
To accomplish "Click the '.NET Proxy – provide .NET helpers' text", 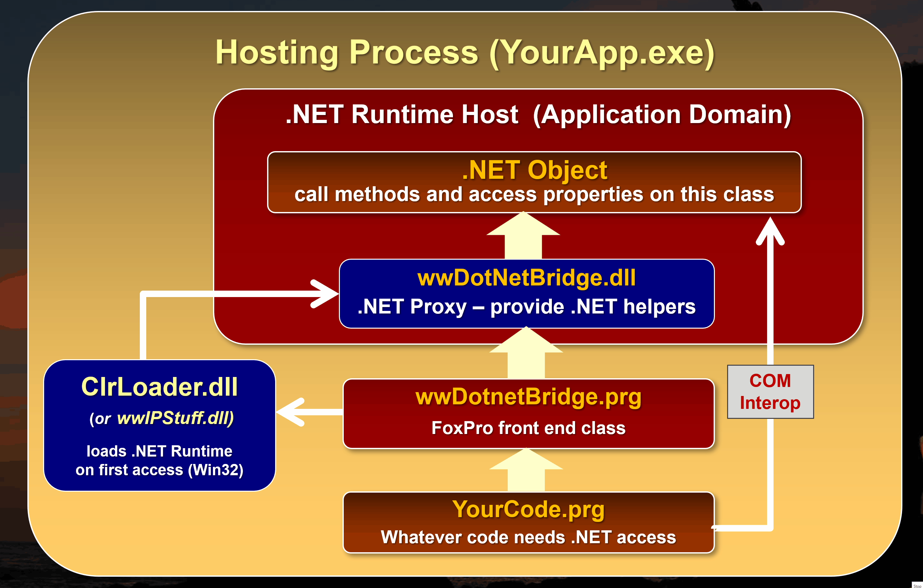I will coord(526,307).
